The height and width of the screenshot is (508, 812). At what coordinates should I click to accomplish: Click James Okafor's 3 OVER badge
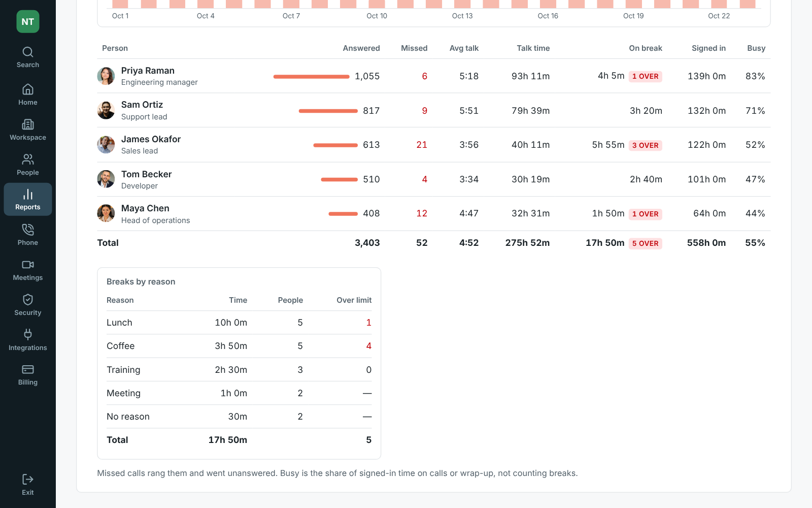pyautogui.click(x=646, y=145)
